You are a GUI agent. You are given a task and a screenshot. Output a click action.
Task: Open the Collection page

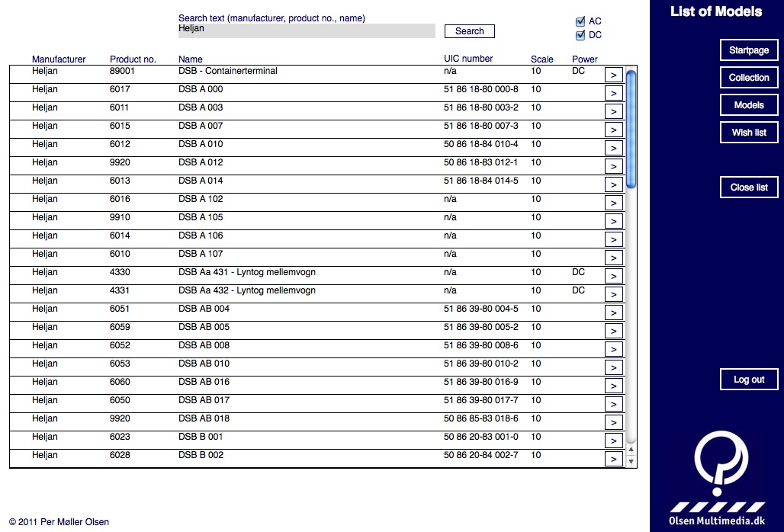749,78
